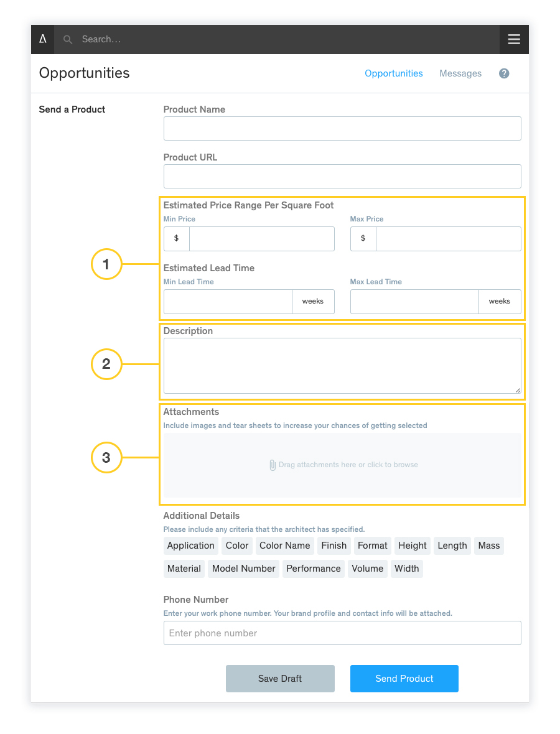The width and height of the screenshot is (560, 734).
Task: Add the Performance detail tag
Action: 313,569
